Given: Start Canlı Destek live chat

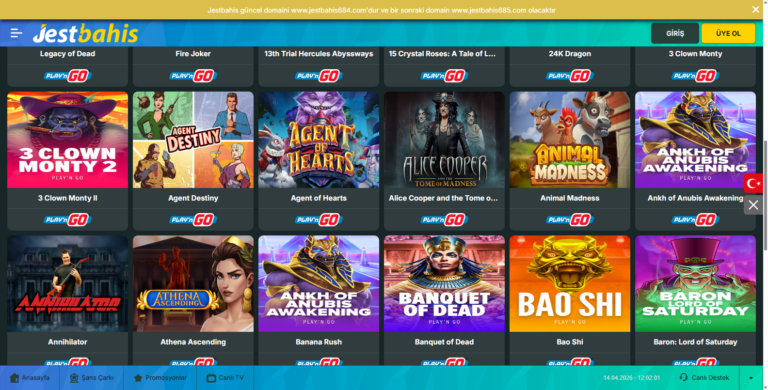Looking at the screenshot, I should coord(704,378).
